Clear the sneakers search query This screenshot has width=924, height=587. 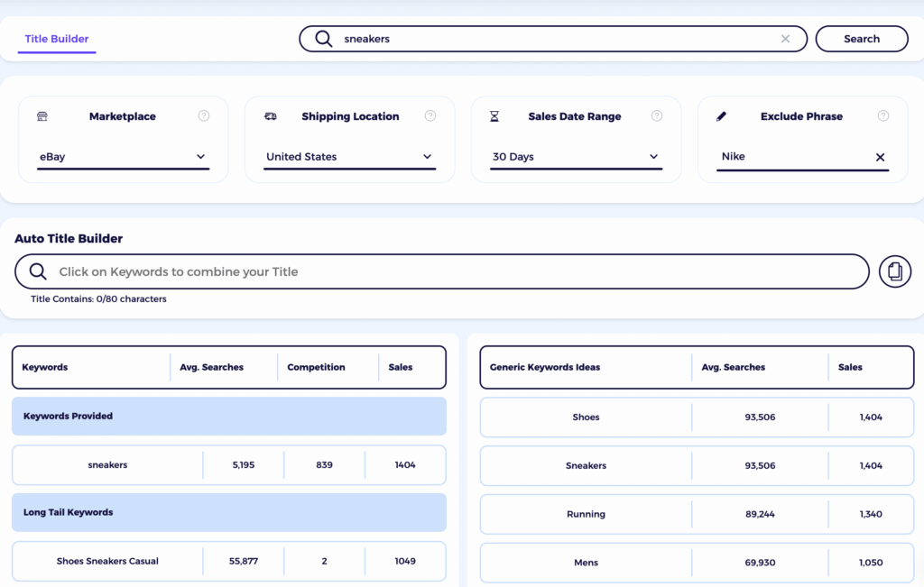[x=785, y=39]
